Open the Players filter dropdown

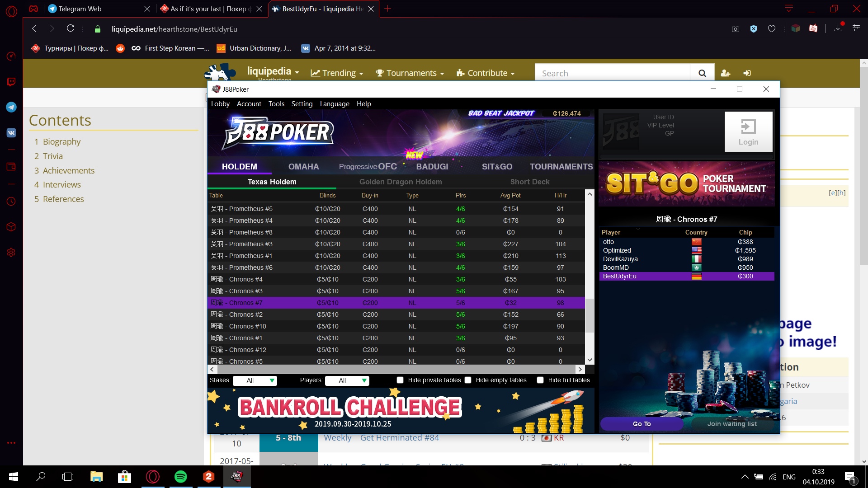point(347,380)
